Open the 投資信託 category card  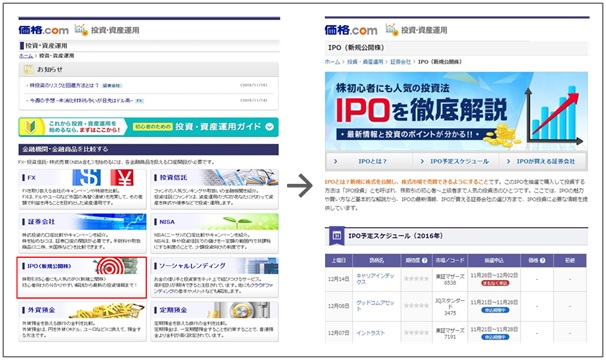214,189
